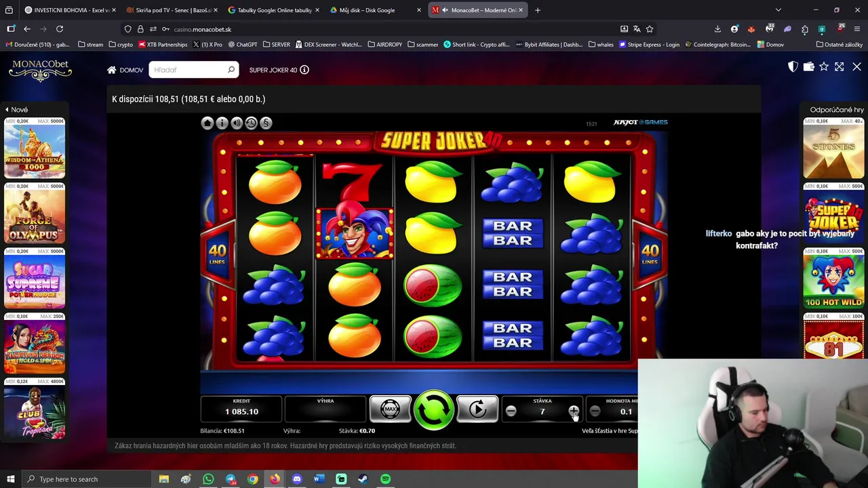Open a new browser tab
The image size is (868, 488).
point(538,10)
